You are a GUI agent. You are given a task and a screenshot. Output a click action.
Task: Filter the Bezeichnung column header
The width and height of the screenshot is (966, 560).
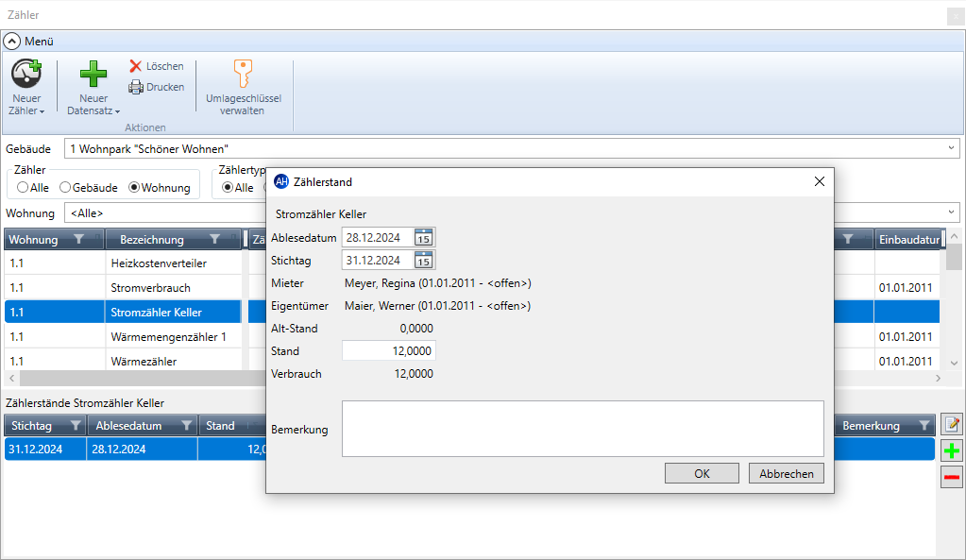click(215, 240)
